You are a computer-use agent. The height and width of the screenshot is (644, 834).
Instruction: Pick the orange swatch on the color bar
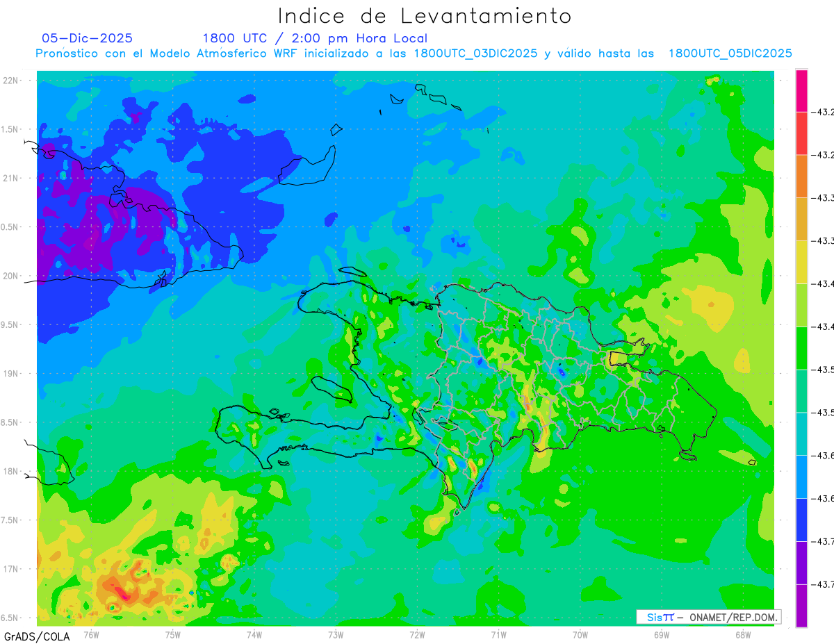point(801,176)
